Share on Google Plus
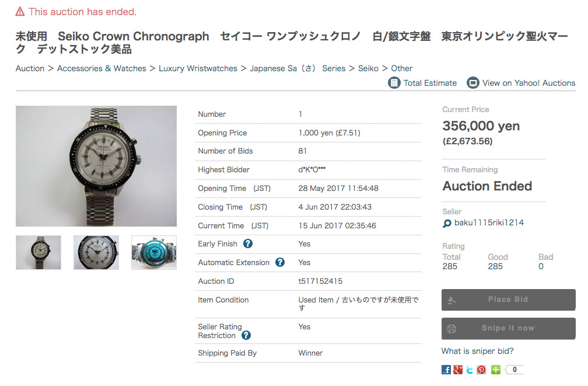Screen dimensions: 588x386 click(458, 370)
